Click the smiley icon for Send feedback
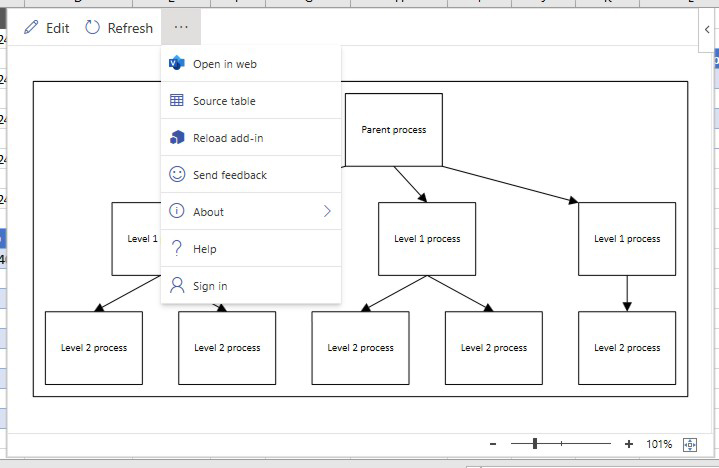Viewport: 719px width, 468px height. (x=177, y=174)
